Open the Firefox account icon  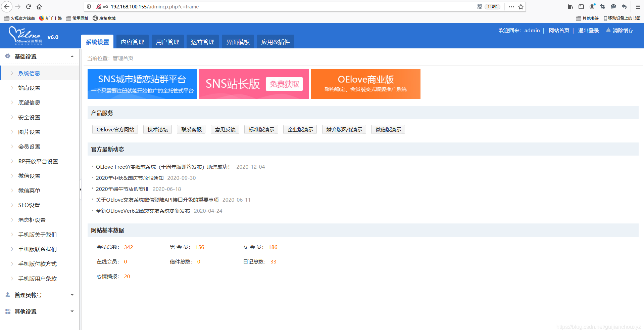[x=592, y=7]
